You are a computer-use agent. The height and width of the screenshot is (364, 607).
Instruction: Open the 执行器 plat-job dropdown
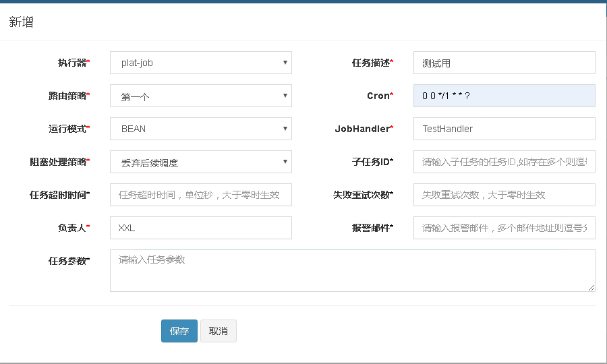201,63
